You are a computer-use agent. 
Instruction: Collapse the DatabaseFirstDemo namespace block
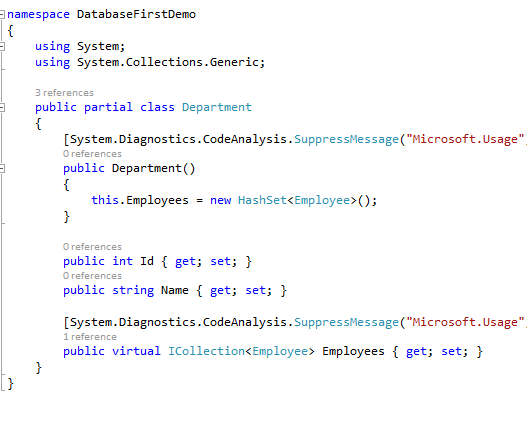[2, 14]
